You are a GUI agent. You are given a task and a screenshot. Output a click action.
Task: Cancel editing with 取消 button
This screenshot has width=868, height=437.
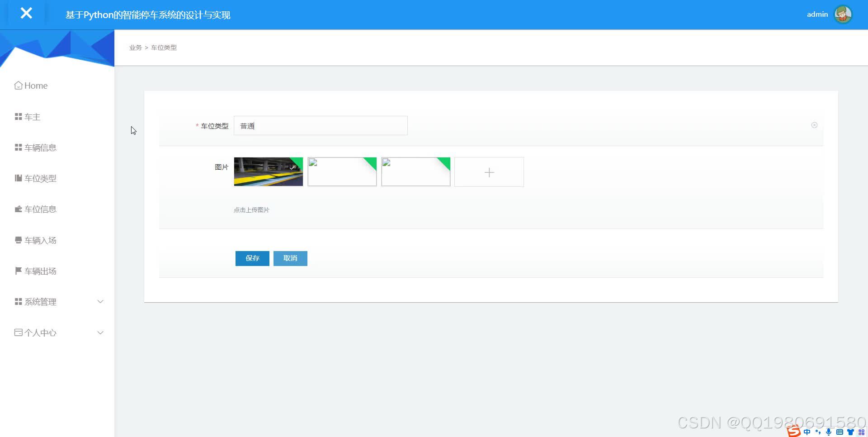pyautogui.click(x=290, y=258)
